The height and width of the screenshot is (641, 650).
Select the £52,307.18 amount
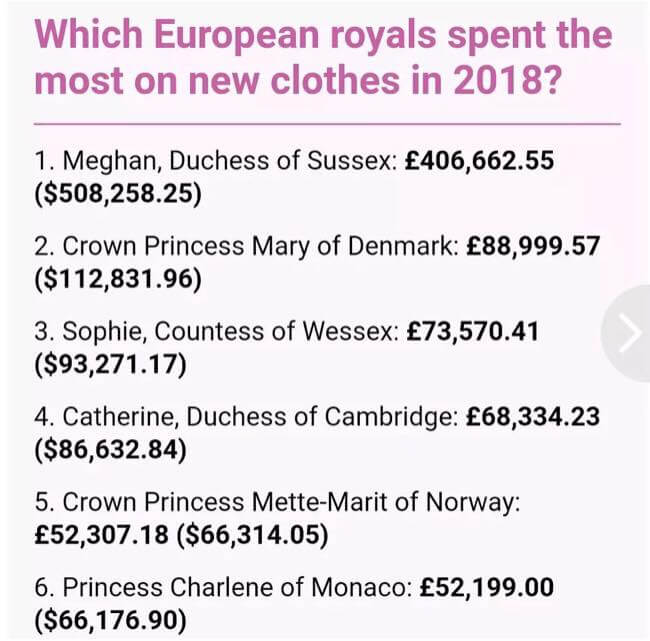pyautogui.click(x=102, y=534)
